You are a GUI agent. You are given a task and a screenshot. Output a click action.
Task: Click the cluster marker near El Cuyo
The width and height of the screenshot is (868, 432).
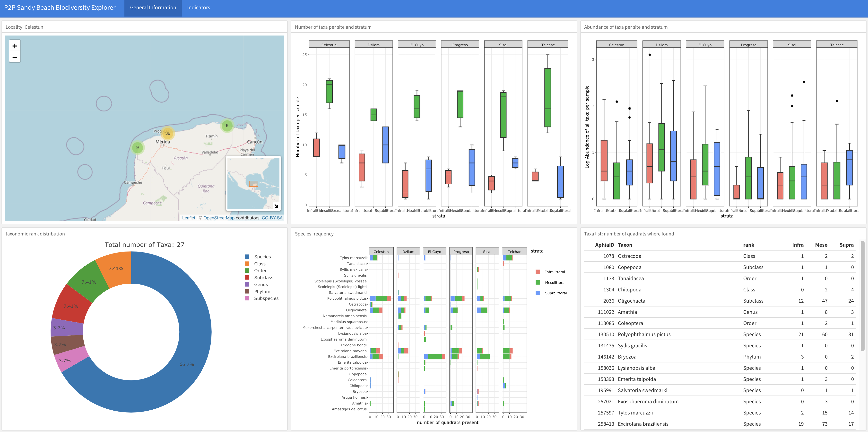(227, 126)
